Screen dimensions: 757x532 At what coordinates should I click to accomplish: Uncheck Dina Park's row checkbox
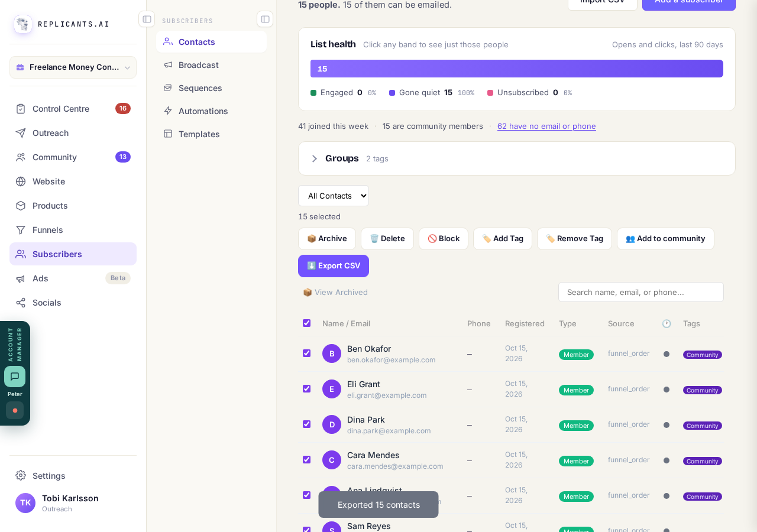coord(306,424)
